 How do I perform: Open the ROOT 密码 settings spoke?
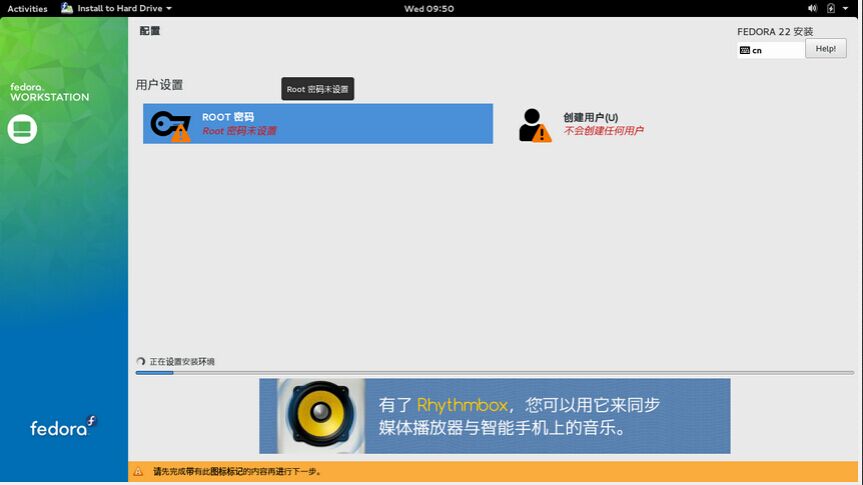(x=318, y=124)
